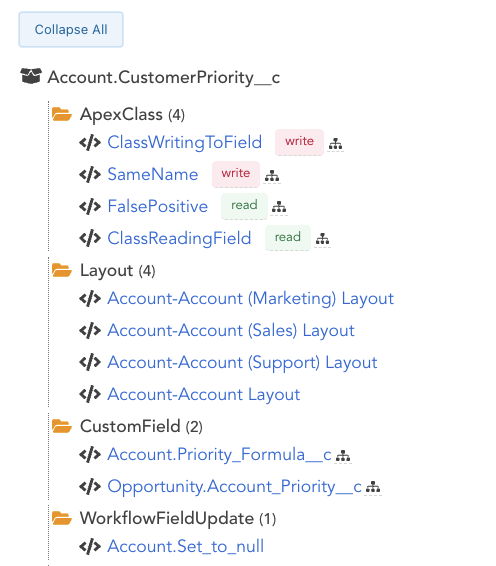Click hierarchy icon next to ClassWritingToField
This screenshot has width=496, height=566.
click(x=335, y=144)
